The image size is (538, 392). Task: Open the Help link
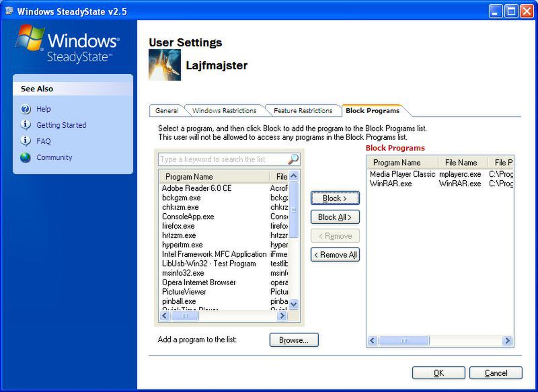click(x=44, y=109)
